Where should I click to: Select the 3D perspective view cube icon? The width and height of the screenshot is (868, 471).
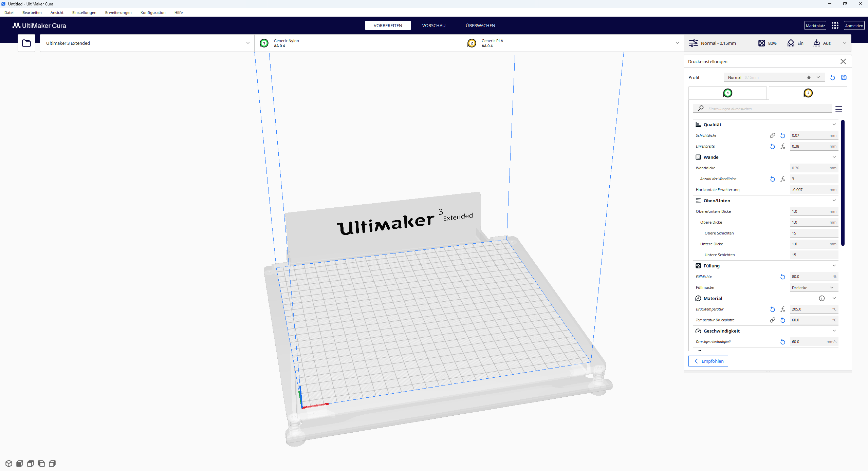click(9, 464)
